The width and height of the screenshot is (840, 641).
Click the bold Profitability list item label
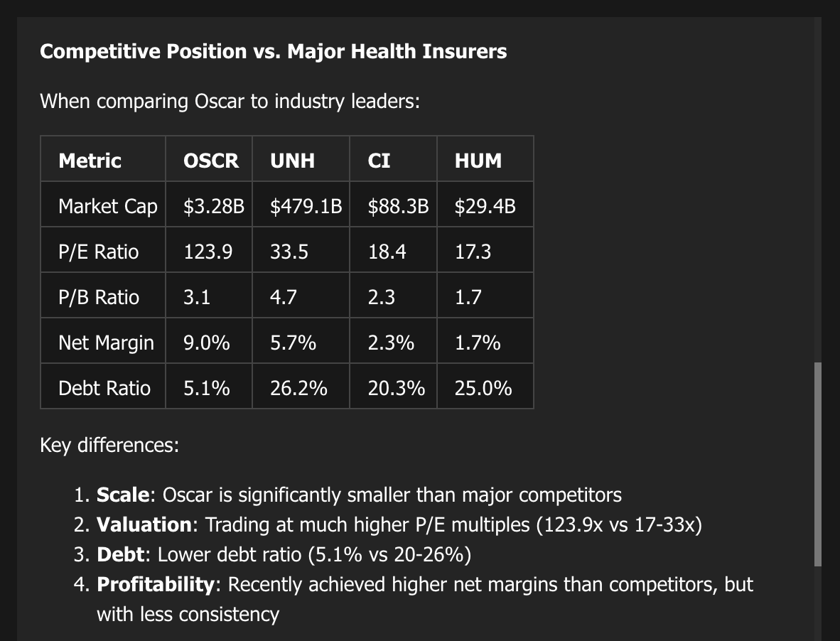(155, 584)
